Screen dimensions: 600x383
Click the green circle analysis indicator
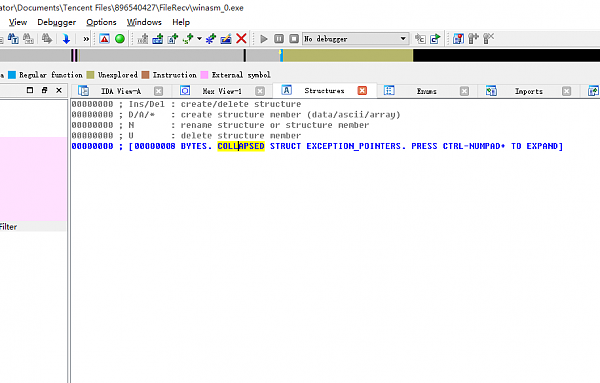[120, 39]
